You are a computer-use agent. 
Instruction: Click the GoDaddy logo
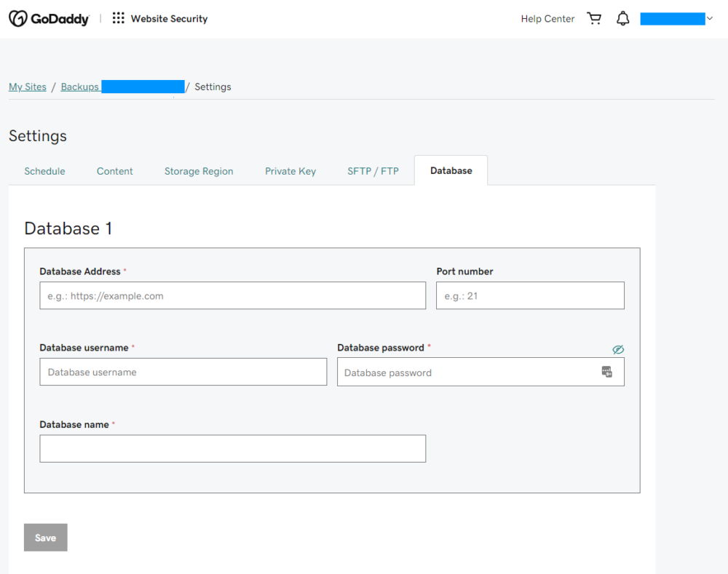coord(49,18)
